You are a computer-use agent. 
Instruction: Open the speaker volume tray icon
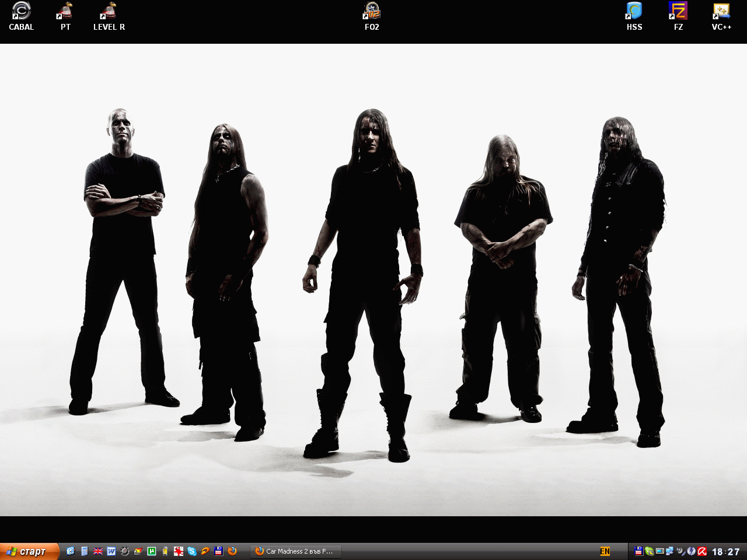(x=680, y=551)
